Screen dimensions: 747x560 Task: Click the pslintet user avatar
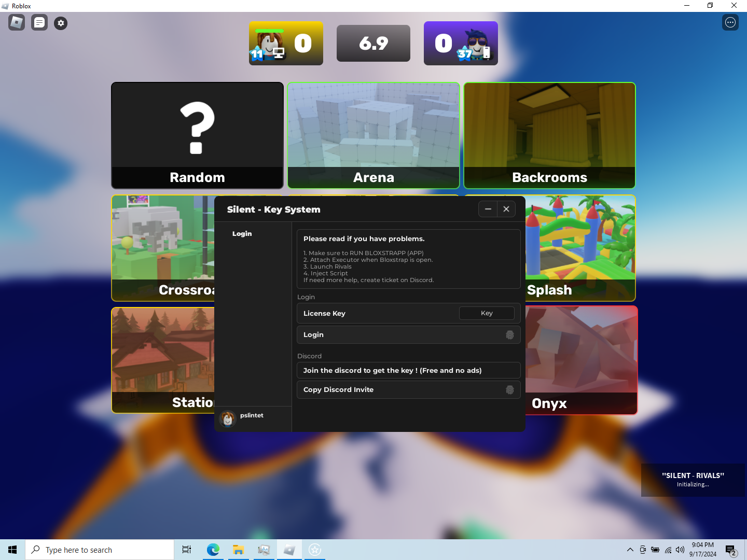[228, 418]
